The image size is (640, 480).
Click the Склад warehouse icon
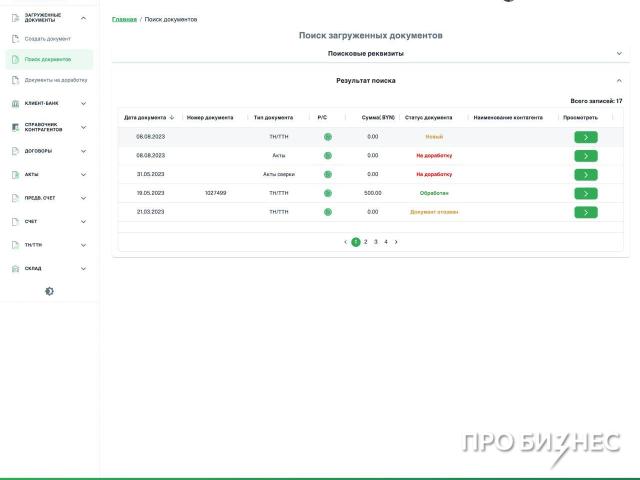tap(15, 268)
